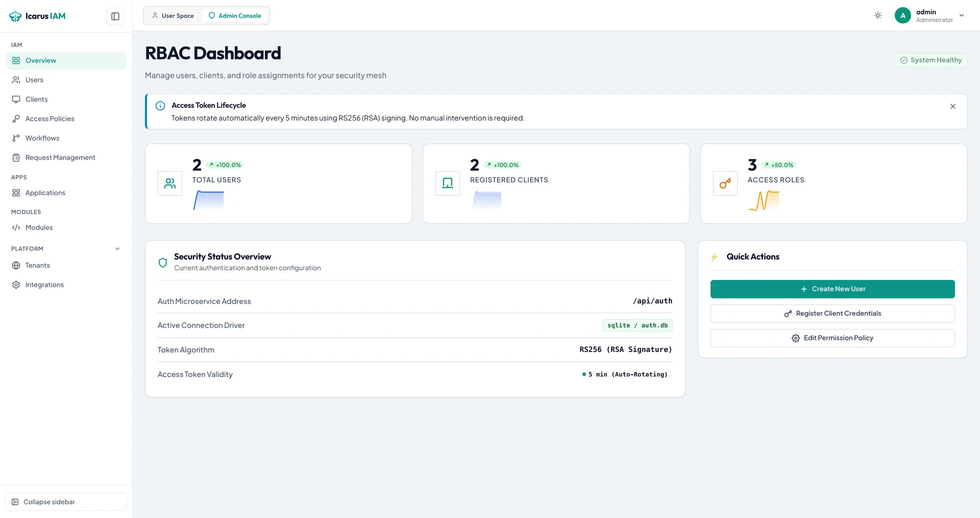
Task: Open the admin account dropdown chevron
Action: (962, 15)
